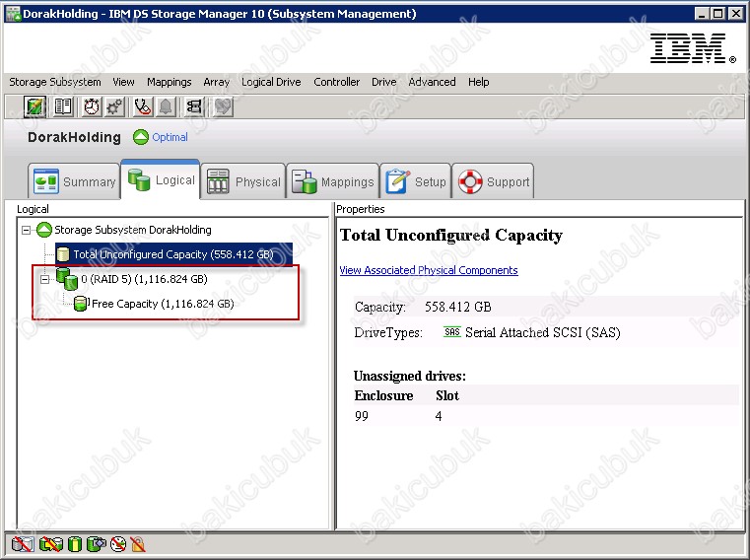Switch to the Support tab
Viewport: 750px width, 560px height.
pos(493,181)
